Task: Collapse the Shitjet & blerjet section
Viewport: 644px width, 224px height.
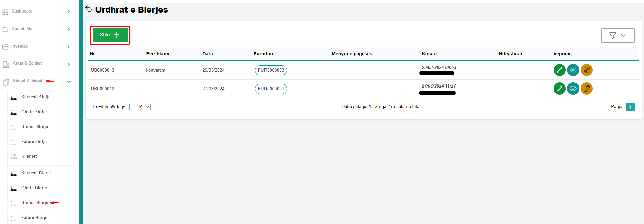Action: (68, 82)
